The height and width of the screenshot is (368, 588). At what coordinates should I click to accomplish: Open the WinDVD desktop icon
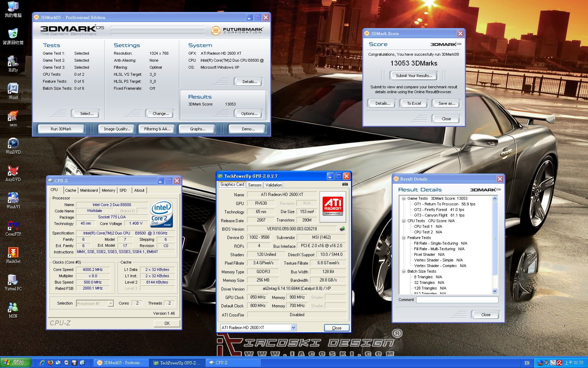pos(13,145)
